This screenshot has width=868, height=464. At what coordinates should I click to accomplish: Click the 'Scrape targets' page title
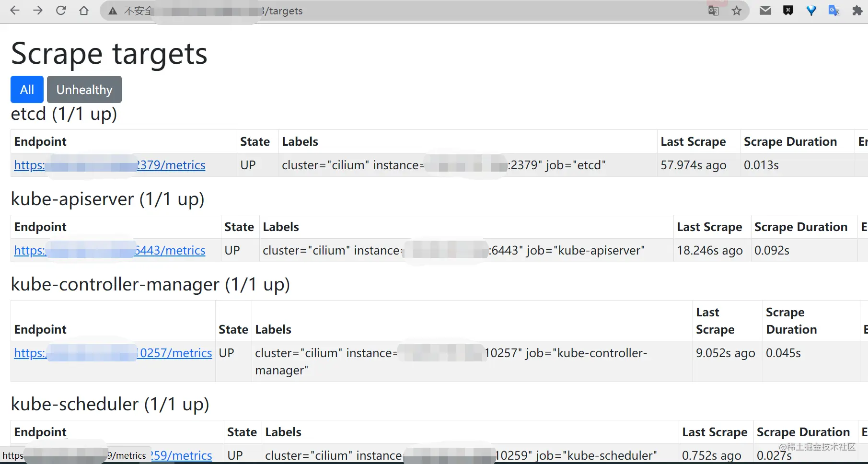109,53
